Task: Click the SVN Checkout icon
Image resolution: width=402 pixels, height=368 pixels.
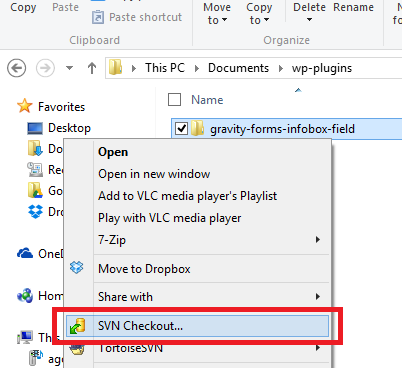Action: pos(77,326)
